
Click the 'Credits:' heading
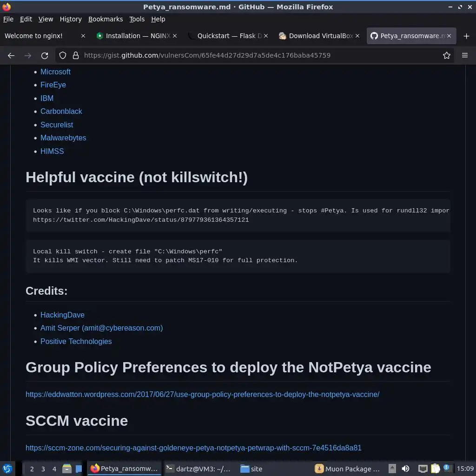coord(46,291)
